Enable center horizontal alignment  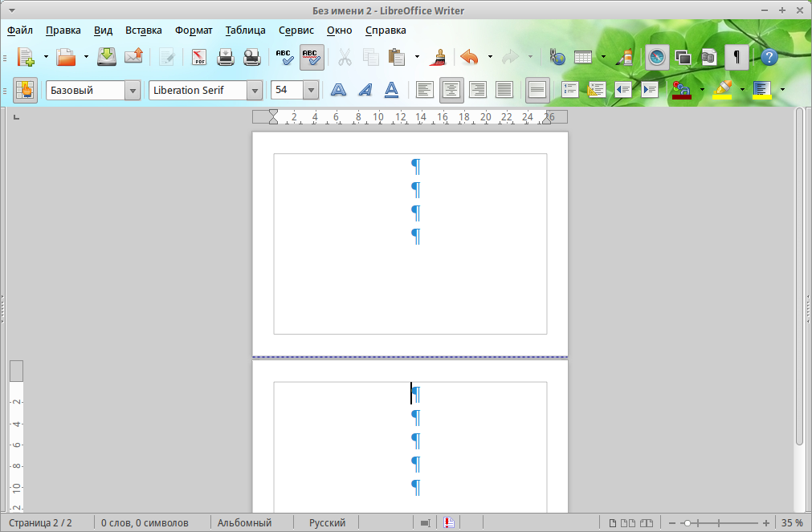click(x=451, y=90)
